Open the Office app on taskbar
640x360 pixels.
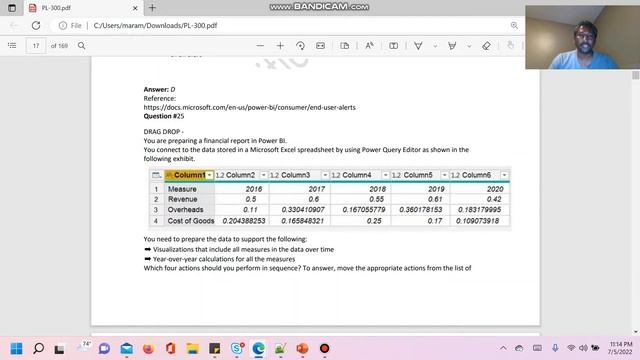pyautogui.click(x=171, y=349)
